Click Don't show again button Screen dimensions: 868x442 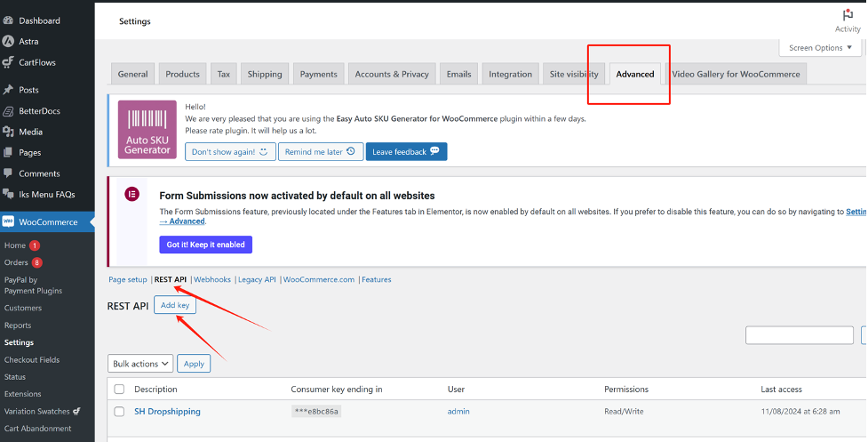point(230,152)
